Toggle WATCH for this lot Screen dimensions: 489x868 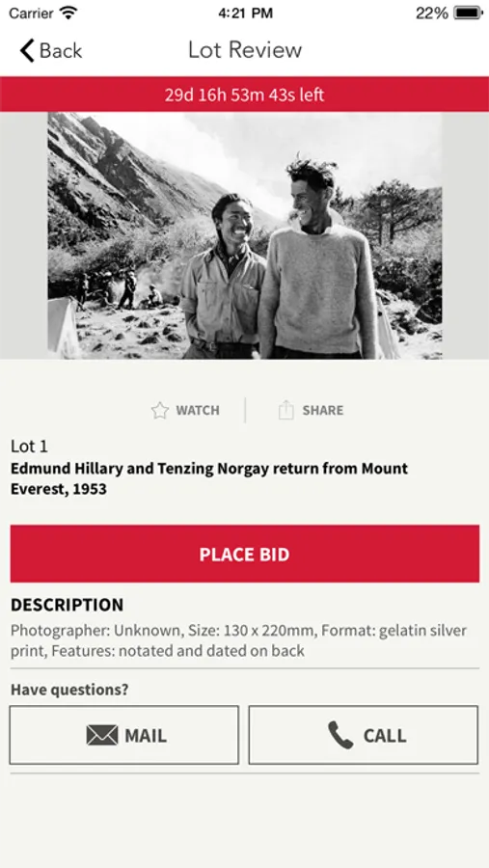pyautogui.click(x=185, y=410)
